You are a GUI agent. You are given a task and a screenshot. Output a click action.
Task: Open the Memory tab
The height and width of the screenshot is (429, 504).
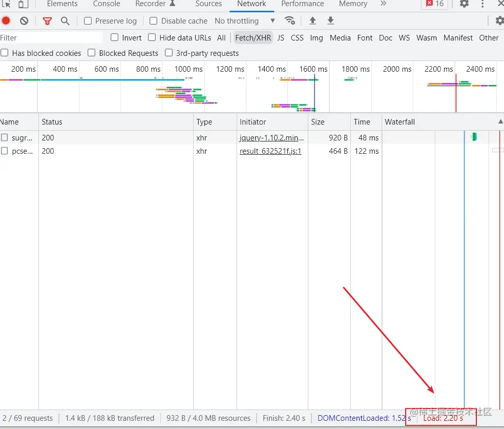point(353,4)
